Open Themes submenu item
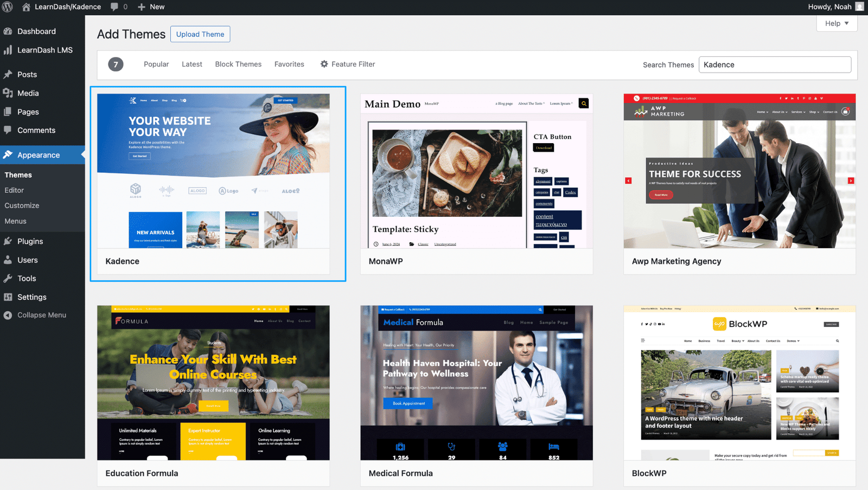Image resolution: width=868 pixels, height=490 pixels. coord(18,175)
